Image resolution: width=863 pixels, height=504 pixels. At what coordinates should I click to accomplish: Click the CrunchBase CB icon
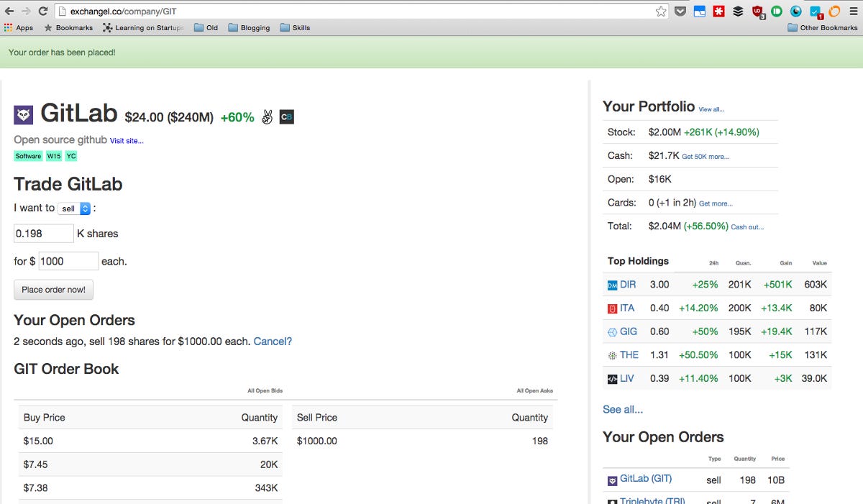pos(286,116)
